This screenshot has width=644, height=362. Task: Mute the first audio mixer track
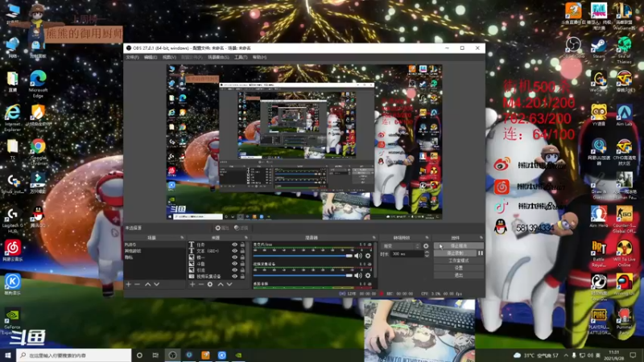(x=358, y=256)
